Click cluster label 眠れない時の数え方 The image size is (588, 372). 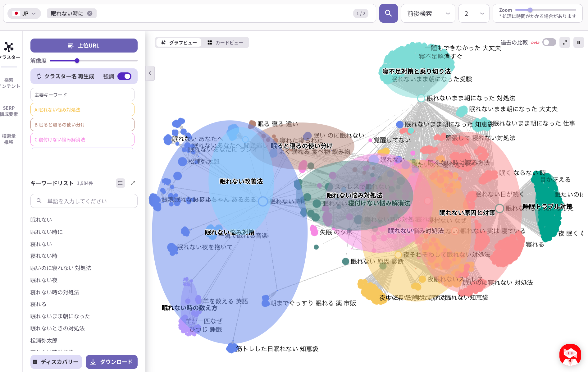[x=189, y=308]
